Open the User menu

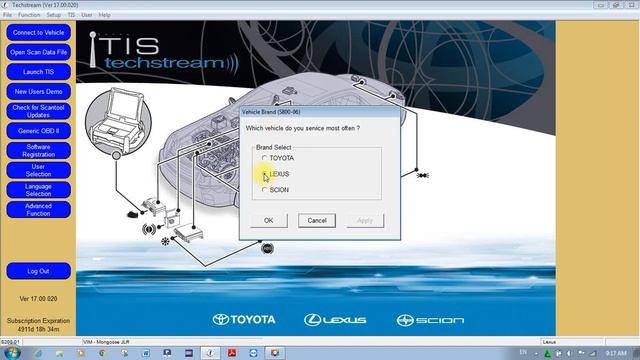(x=87, y=15)
